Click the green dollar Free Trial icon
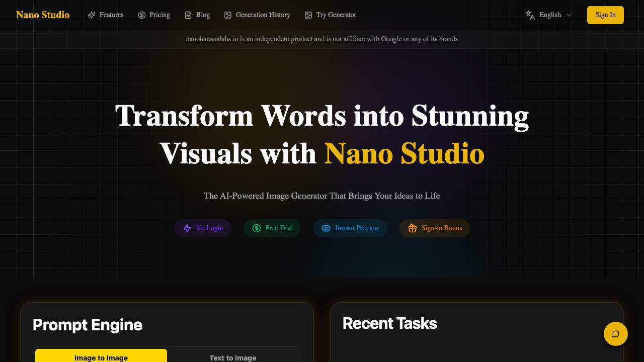The width and height of the screenshot is (644, 362). tap(257, 228)
